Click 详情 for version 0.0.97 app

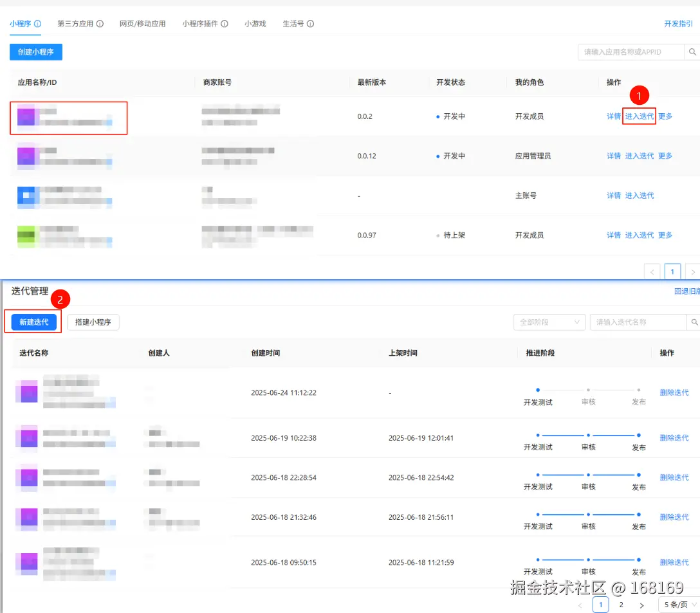(614, 235)
